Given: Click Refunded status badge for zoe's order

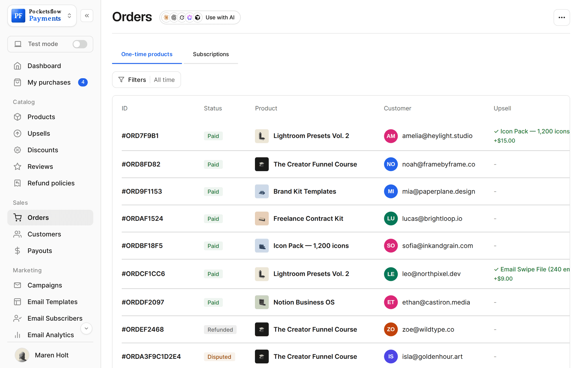Looking at the screenshot, I should [x=220, y=329].
